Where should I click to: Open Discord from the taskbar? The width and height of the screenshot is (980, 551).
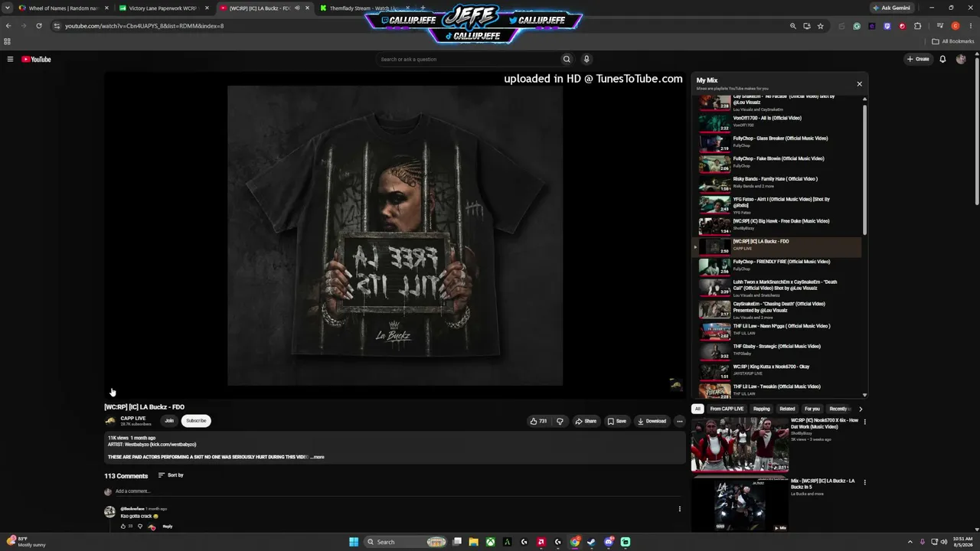click(x=609, y=542)
